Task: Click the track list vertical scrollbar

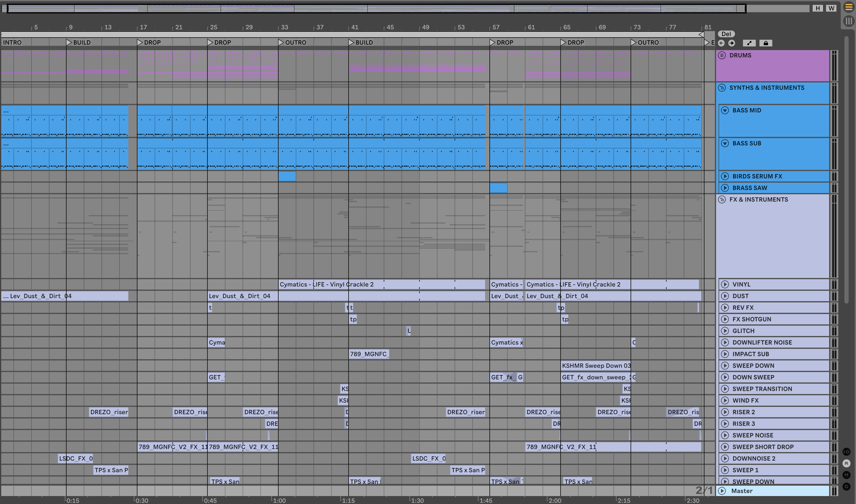Action: pos(846,170)
